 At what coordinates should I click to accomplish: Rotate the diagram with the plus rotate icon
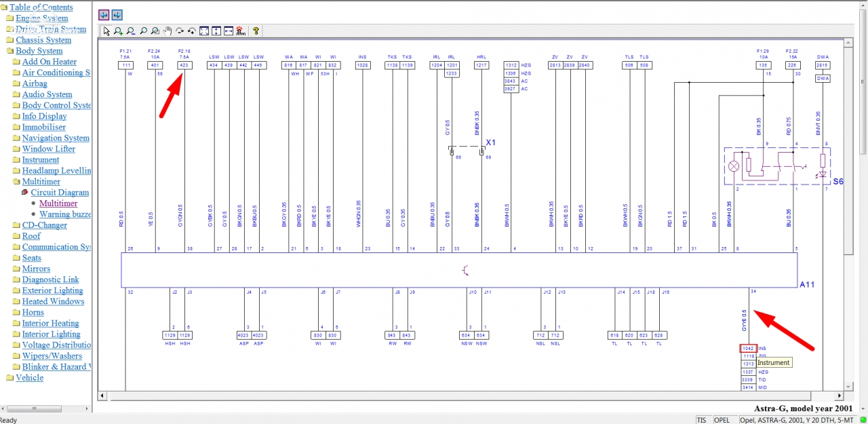pos(192,31)
